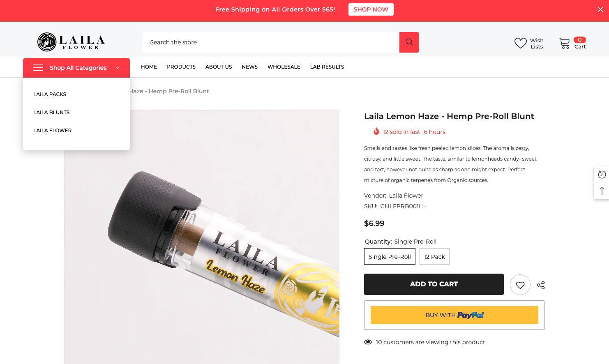
Task: Click the Laila Flower logo
Action: point(71,42)
